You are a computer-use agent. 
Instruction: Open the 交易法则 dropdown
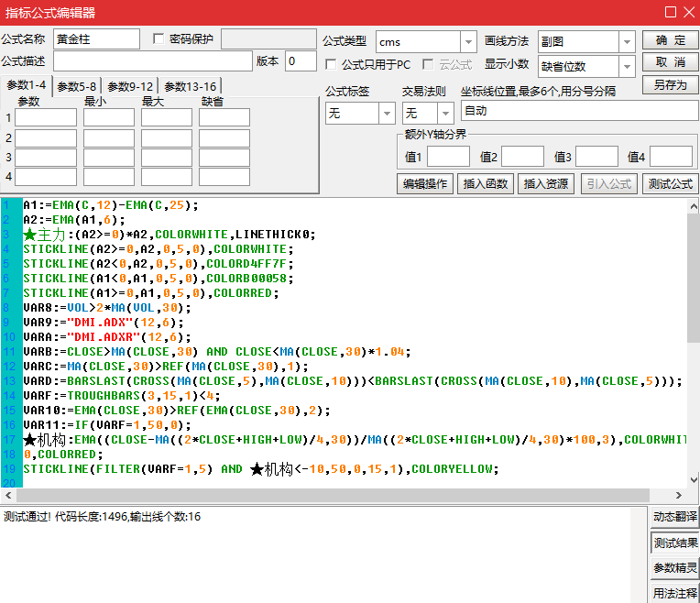pos(444,113)
